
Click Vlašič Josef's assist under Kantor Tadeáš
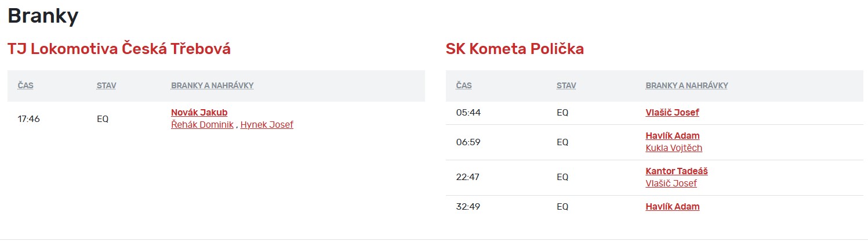(x=671, y=184)
